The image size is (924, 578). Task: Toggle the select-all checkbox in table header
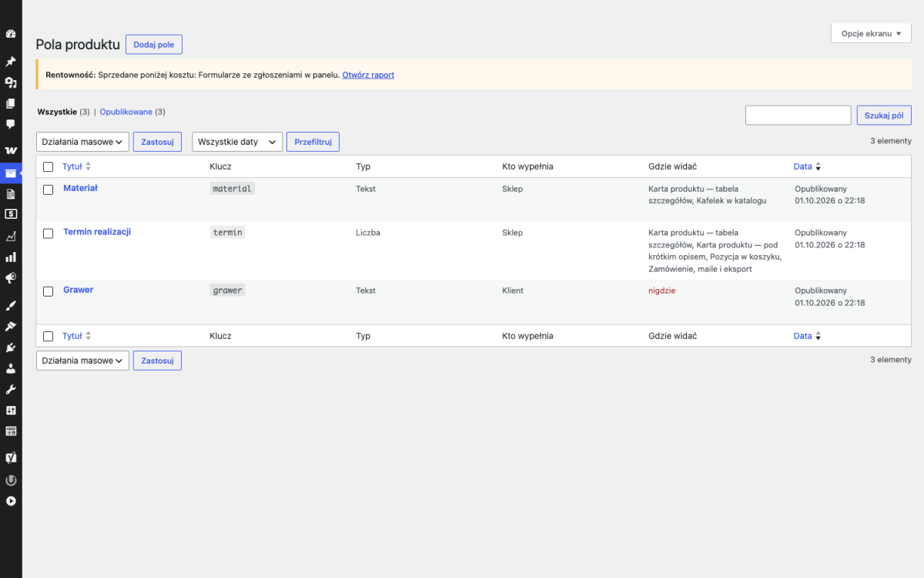48,166
